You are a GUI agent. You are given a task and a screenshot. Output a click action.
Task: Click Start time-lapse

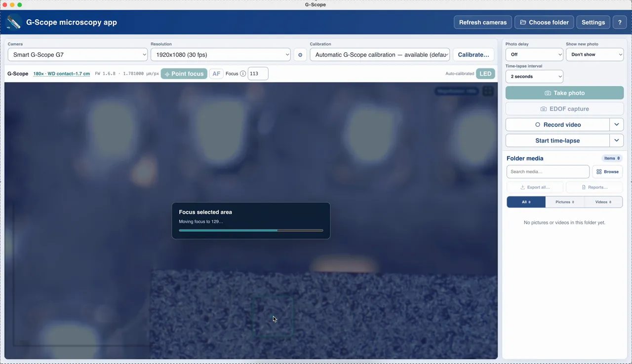click(x=558, y=141)
